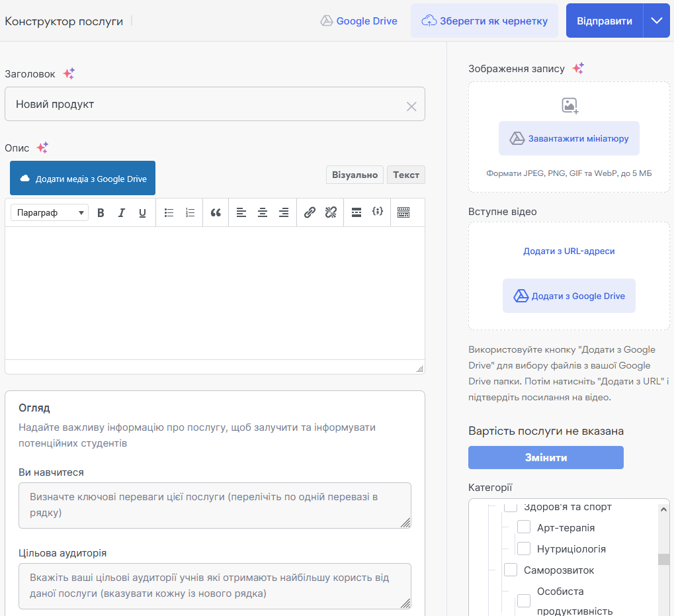The height and width of the screenshot is (616, 674).
Task: Click Додати з URL-адреси link
Action: pyautogui.click(x=569, y=251)
